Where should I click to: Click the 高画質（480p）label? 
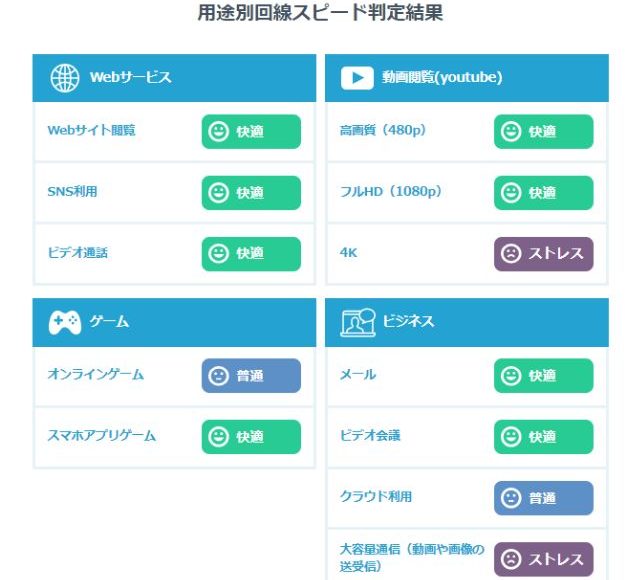383,130
